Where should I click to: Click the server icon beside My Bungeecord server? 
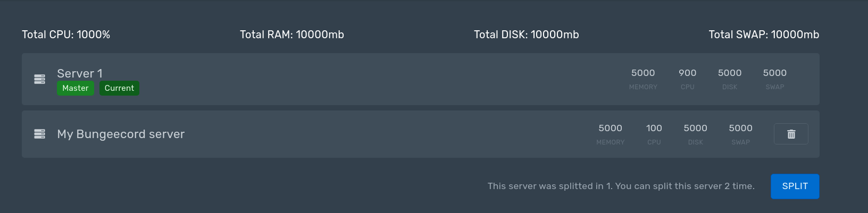coord(39,134)
